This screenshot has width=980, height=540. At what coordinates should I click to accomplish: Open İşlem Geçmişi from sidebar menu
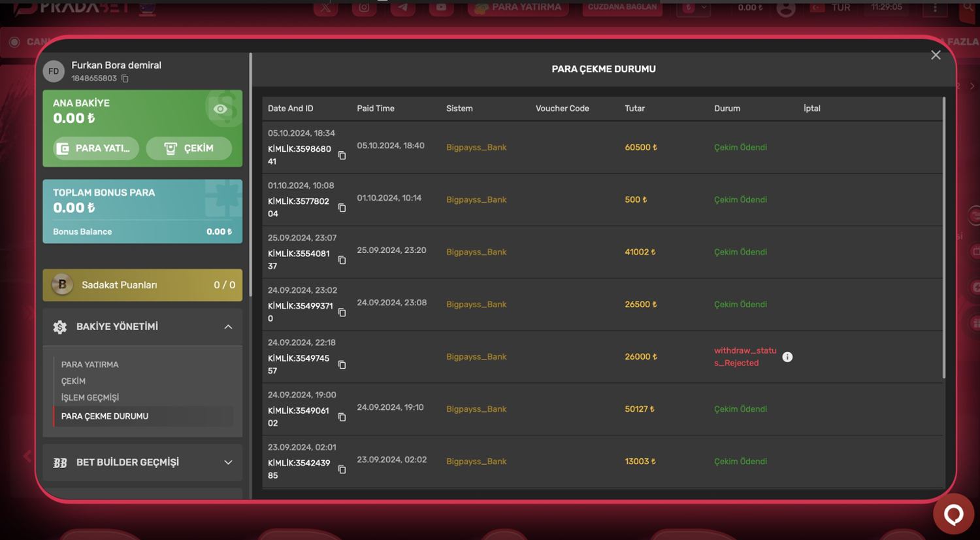pos(90,397)
